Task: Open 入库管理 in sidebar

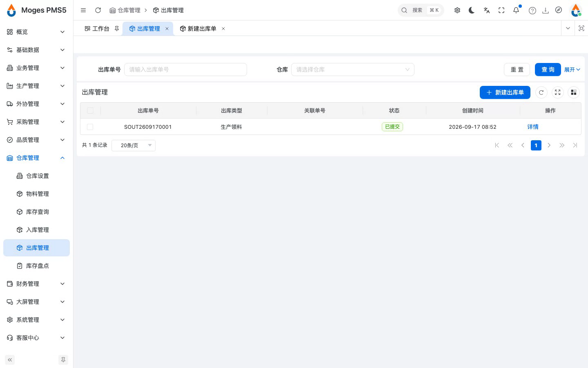Action: [36, 230]
